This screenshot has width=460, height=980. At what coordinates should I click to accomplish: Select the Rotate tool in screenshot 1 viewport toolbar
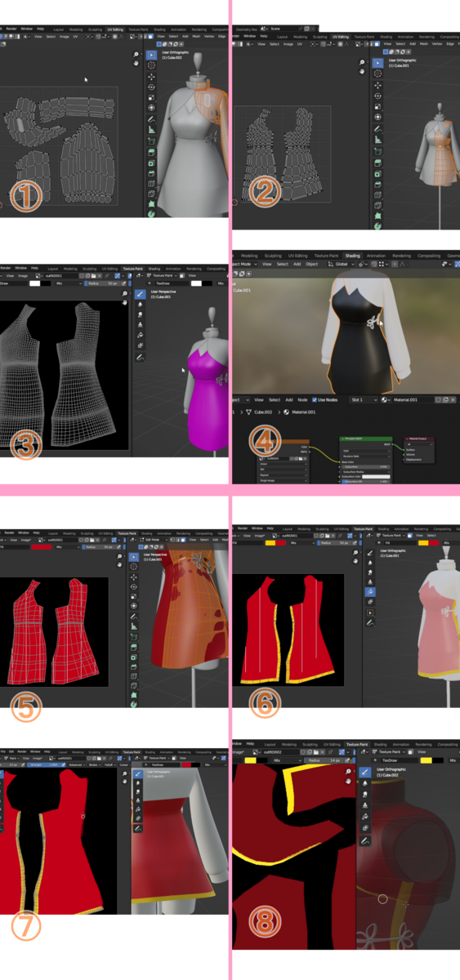point(151,87)
